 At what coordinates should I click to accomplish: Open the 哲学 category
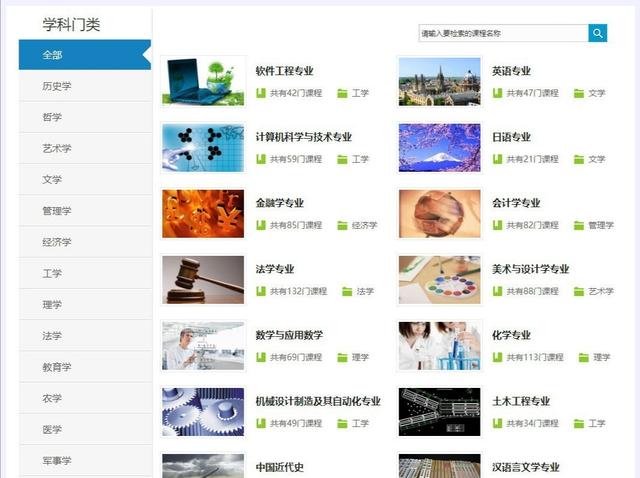click(85, 117)
